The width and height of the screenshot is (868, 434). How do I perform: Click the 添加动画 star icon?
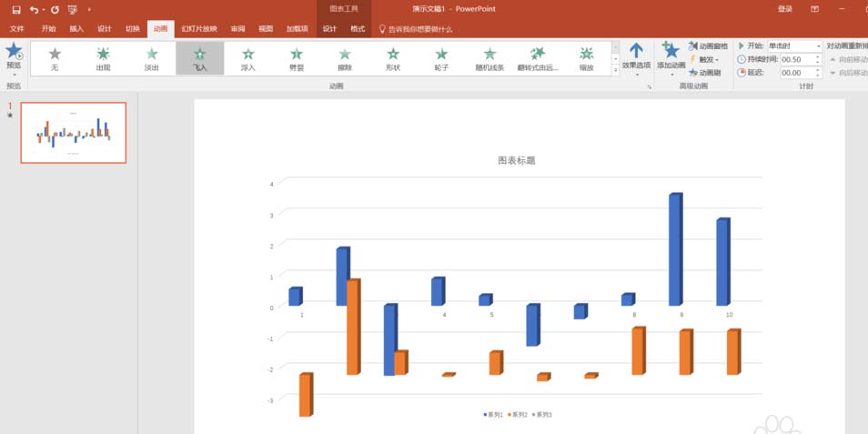671,52
